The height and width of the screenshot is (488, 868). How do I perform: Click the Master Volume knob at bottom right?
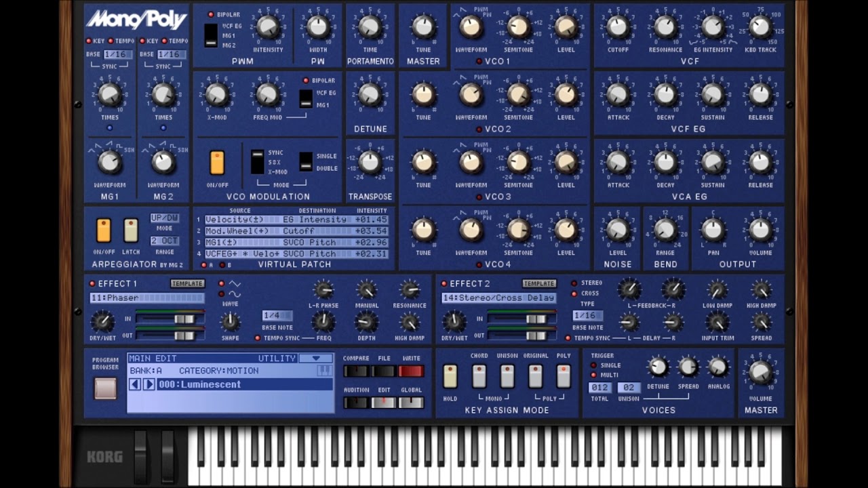760,372
